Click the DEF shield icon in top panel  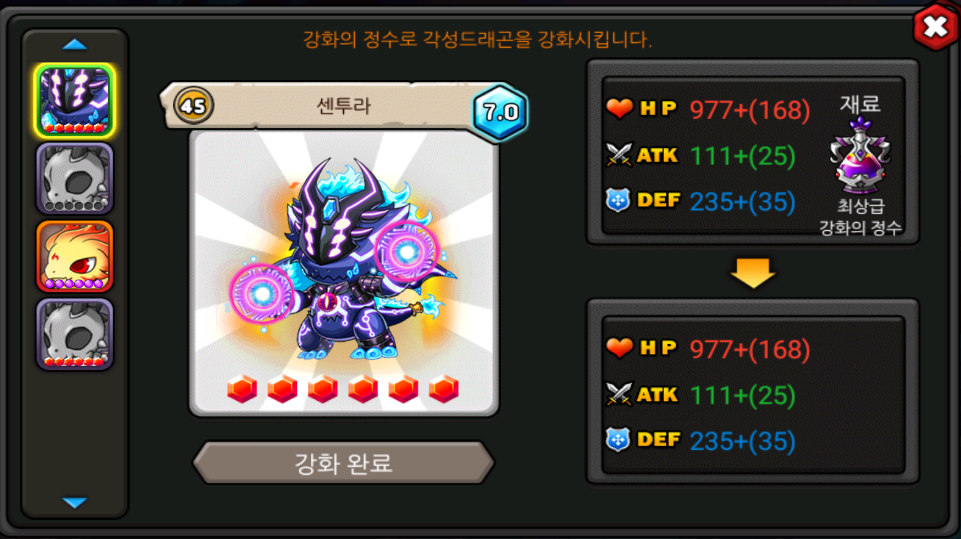point(618,201)
